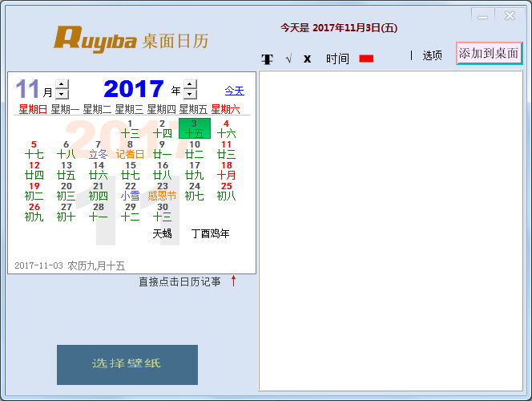Select highlighted date November 3
Viewport: 532px width, 401px height.
[x=194, y=128]
